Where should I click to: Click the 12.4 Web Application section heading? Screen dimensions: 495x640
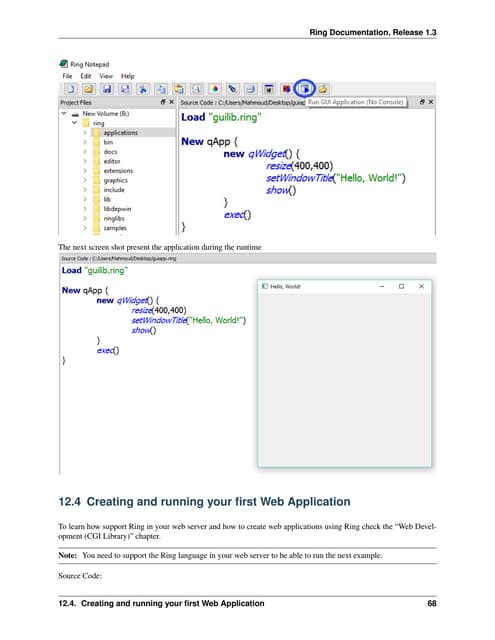point(204,501)
